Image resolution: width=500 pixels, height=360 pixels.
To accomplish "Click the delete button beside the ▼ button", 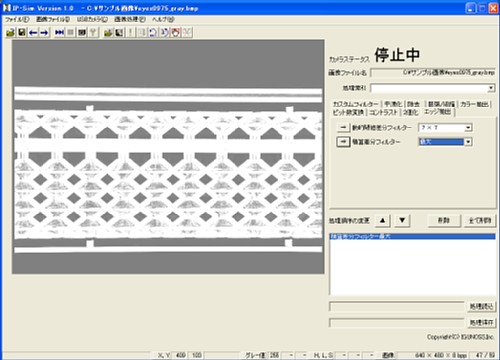I will [444, 221].
